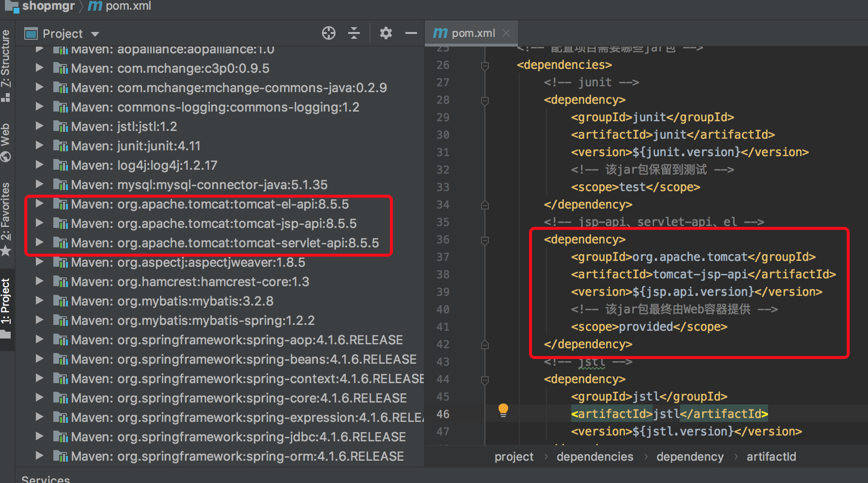Open the 2: Favorites tool window

pyautogui.click(x=6, y=219)
